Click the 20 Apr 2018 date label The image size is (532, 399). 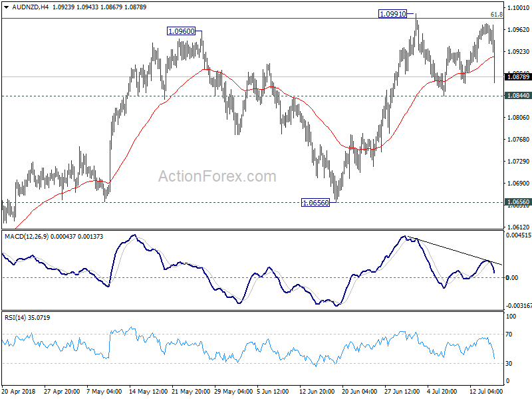pos(19,391)
